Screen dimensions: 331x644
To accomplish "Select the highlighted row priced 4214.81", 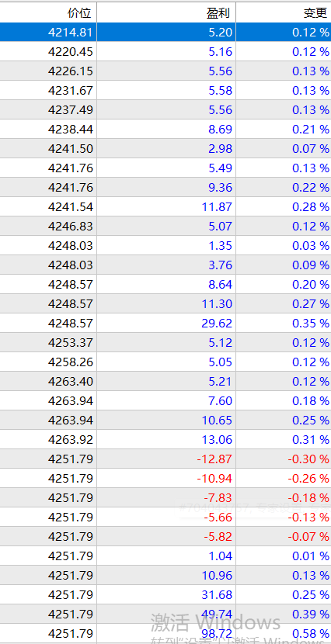I will (x=165, y=32).
